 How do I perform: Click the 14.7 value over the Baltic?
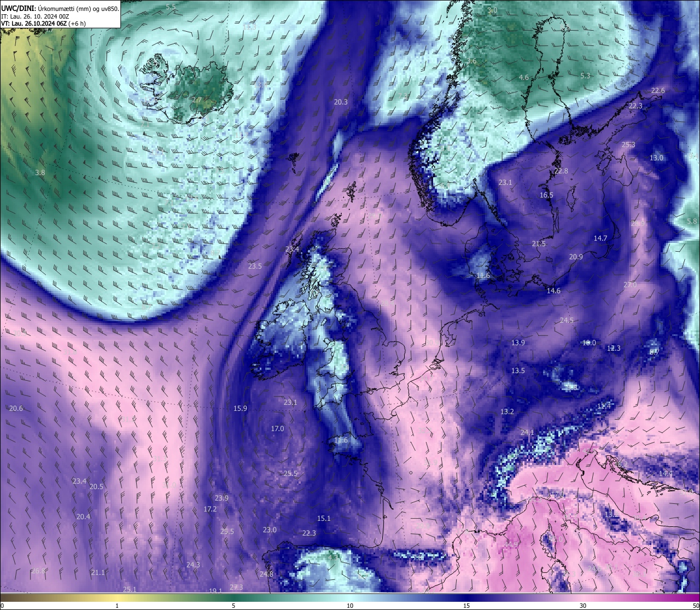(x=600, y=238)
